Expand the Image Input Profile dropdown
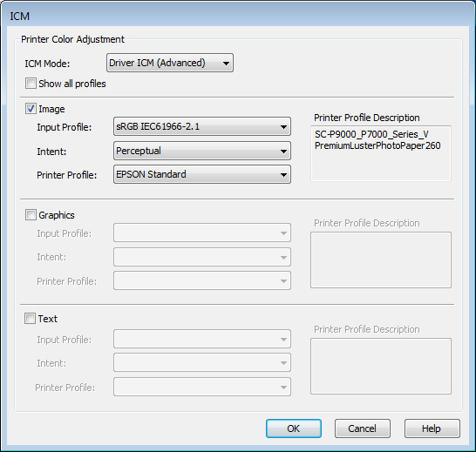476x452 pixels. pos(202,126)
